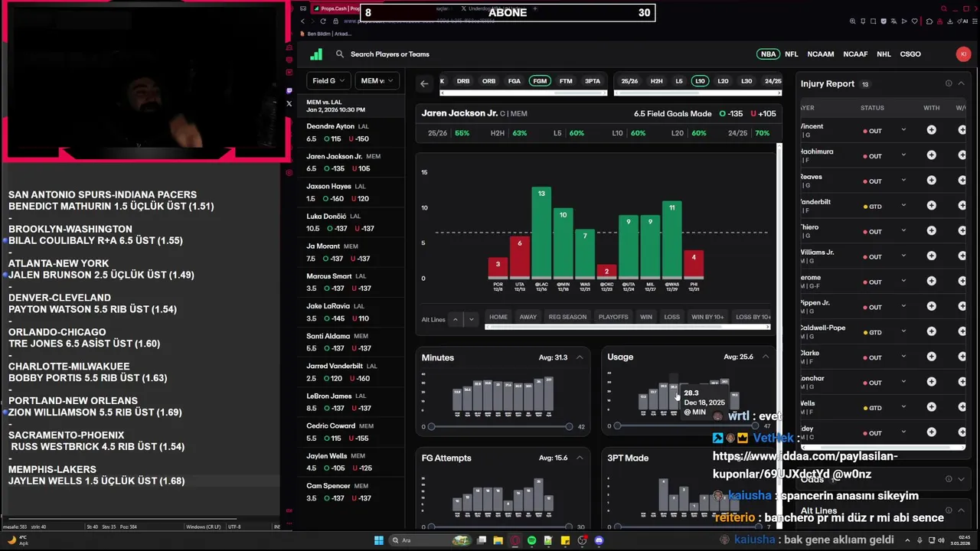Add Thiero to the WITH filter
The height and width of the screenshot is (551, 980).
pos(931,231)
